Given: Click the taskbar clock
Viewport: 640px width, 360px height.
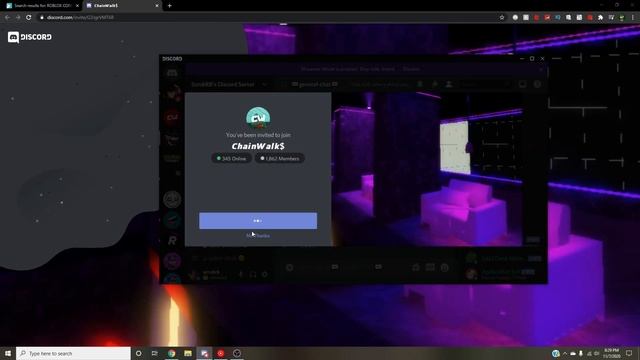Looking at the screenshot, I should click(x=611, y=353).
